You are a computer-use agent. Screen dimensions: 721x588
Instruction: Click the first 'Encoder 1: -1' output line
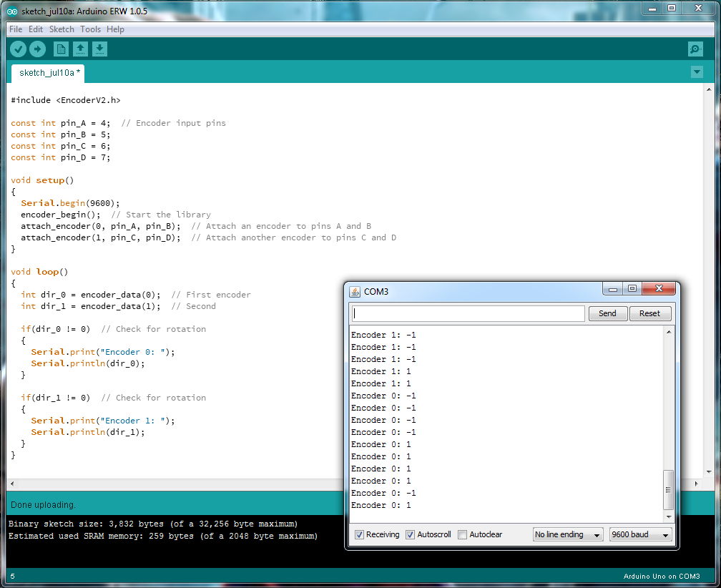[383, 335]
